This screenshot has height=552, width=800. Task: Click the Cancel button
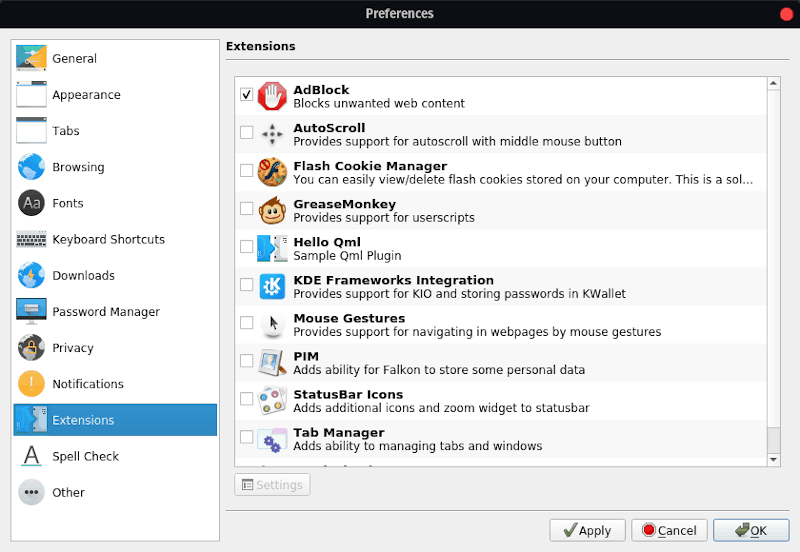coord(670,530)
